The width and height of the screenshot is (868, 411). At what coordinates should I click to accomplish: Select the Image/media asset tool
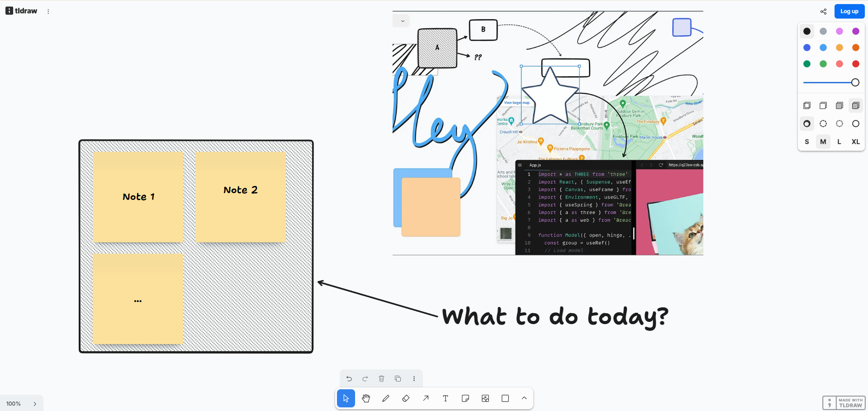point(485,398)
